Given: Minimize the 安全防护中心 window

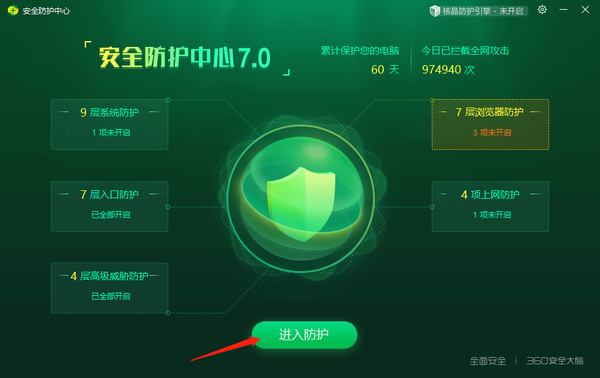Looking at the screenshot, I should 563,10.
